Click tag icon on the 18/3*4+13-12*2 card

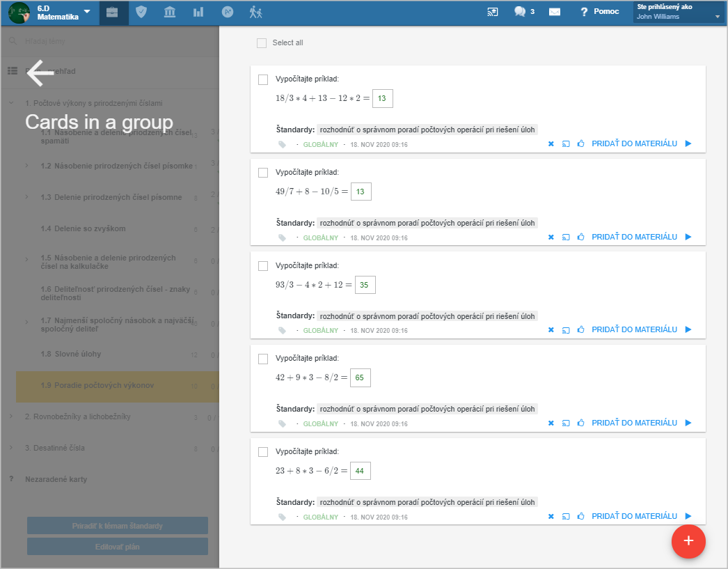(x=283, y=144)
